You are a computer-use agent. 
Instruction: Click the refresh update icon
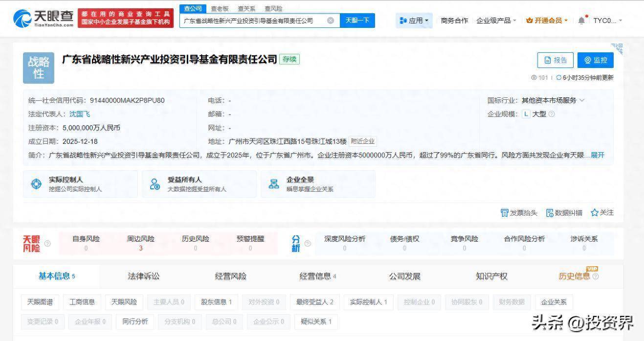(x=559, y=78)
